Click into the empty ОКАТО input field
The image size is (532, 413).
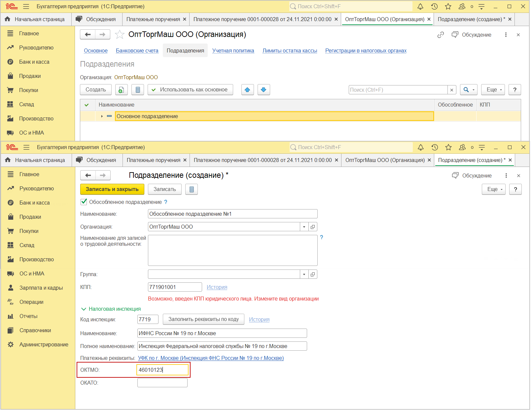162,383
